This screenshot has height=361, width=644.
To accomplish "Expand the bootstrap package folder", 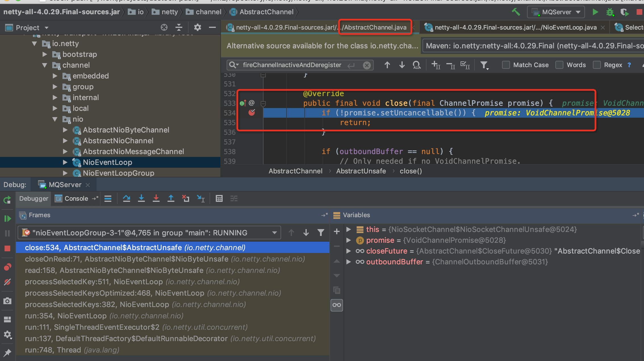I will tap(45, 54).
